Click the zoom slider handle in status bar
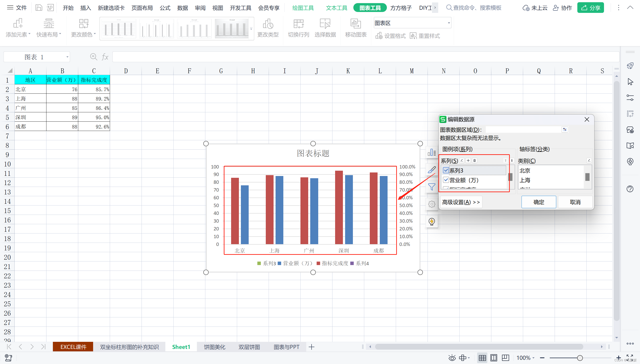Viewport: 640px width, 364px height. click(x=580, y=358)
